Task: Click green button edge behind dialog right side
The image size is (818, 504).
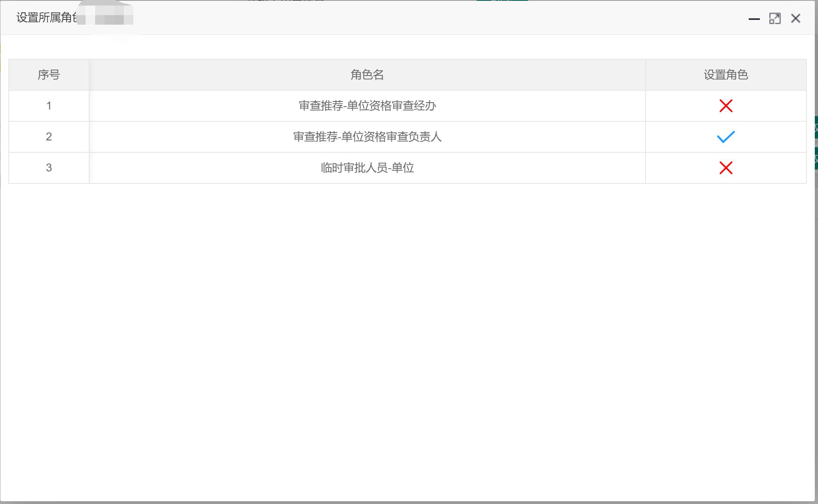Action: 816,127
